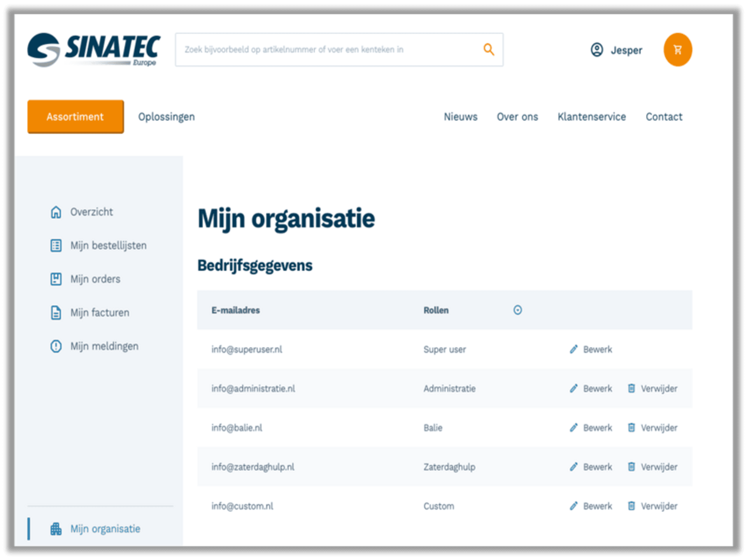Open Klantenservice in the top navigation

(x=591, y=117)
